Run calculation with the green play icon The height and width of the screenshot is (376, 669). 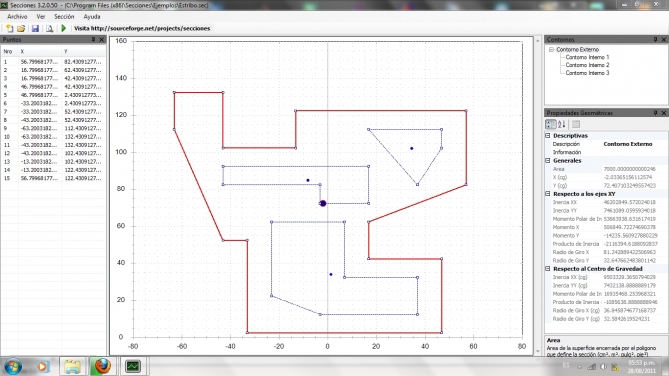(x=64, y=29)
